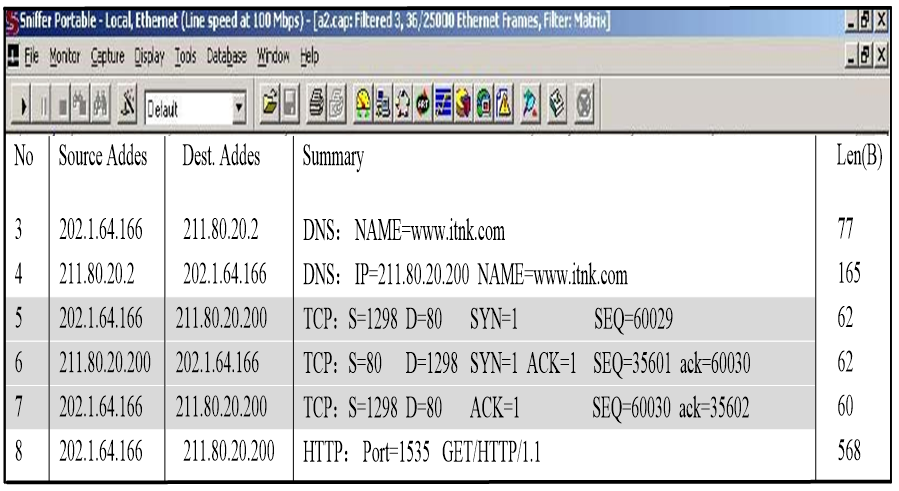The height and width of the screenshot is (491, 899).
Task: Click frame number 5
Action: pyautogui.click(x=19, y=318)
